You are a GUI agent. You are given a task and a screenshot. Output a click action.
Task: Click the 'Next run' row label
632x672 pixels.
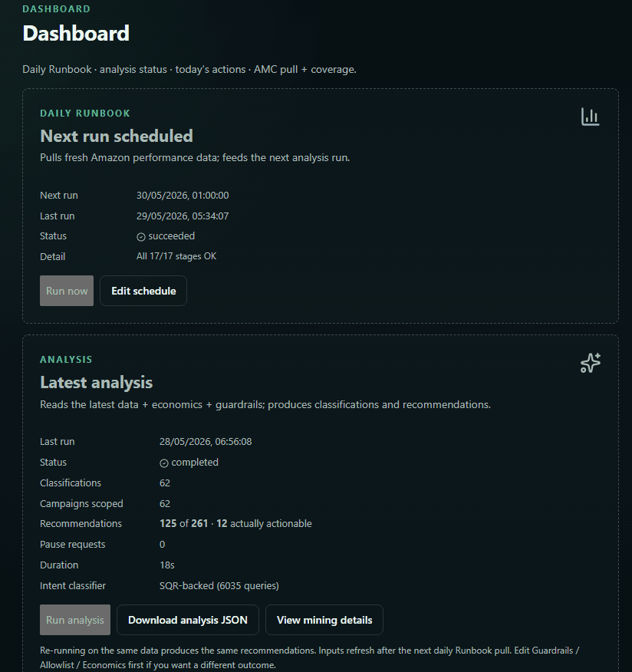59,196
